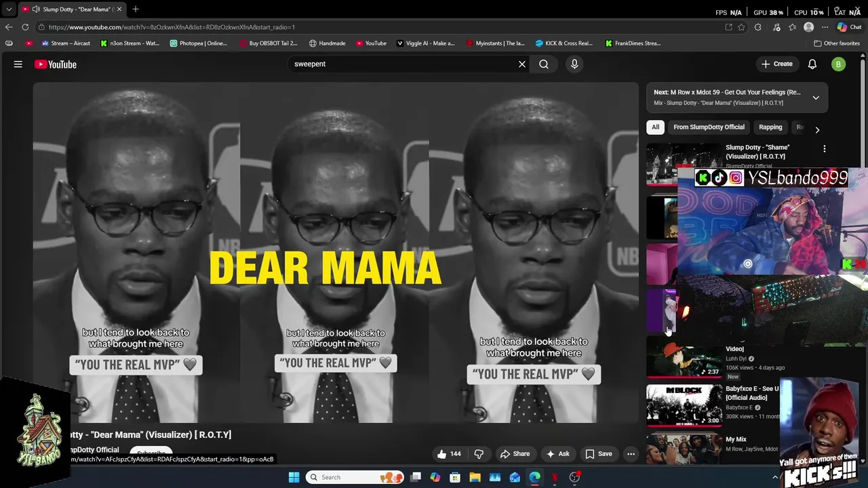Open Task View on the taskbar
The height and width of the screenshot is (488, 868).
click(x=416, y=477)
